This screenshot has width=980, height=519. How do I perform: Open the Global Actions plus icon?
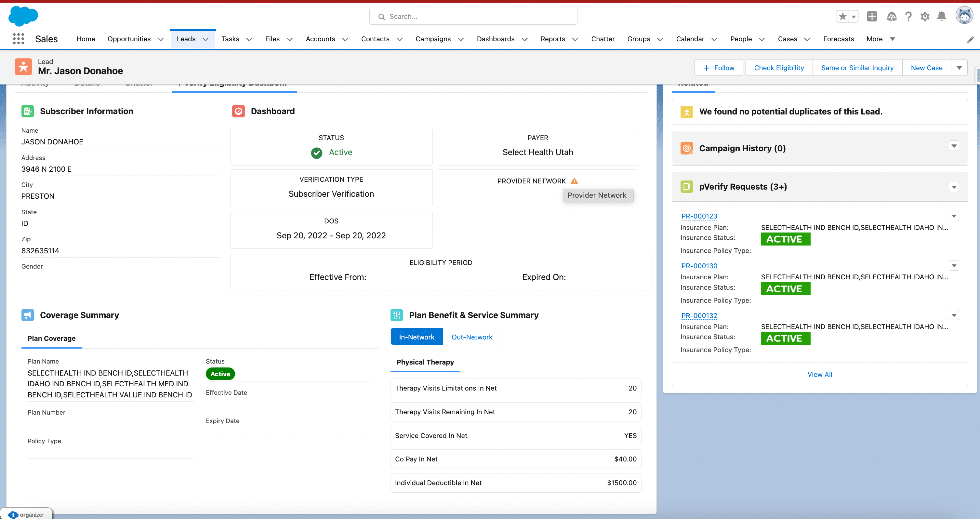click(x=872, y=16)
